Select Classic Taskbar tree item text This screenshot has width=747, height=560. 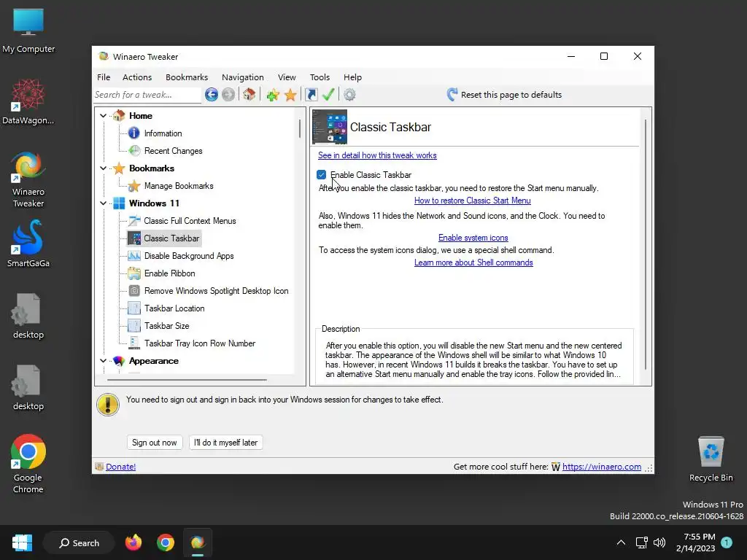click(171, 238)
